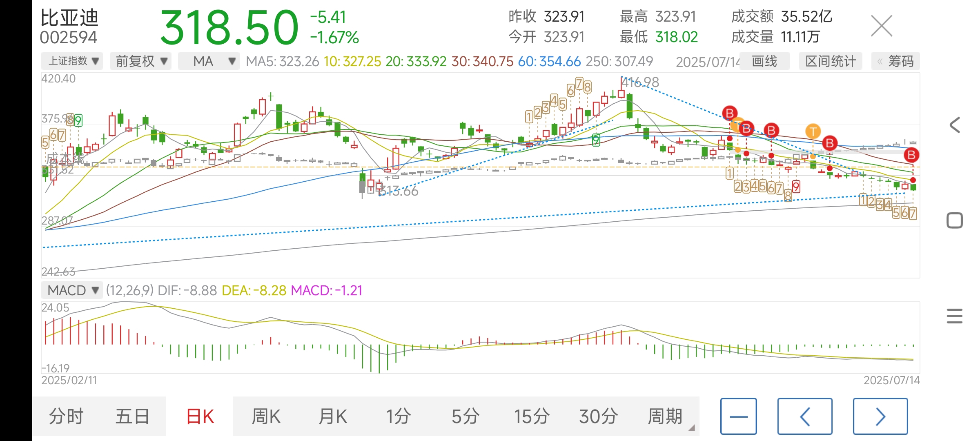
Task: Click the MA 30: 340.75 value
Action: coord(482,61)
